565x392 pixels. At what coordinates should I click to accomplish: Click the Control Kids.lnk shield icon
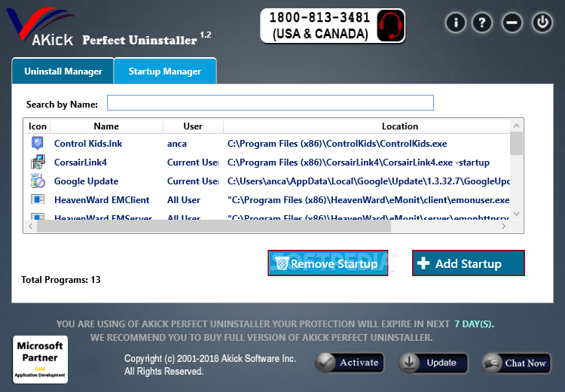(x=38, y=143)
